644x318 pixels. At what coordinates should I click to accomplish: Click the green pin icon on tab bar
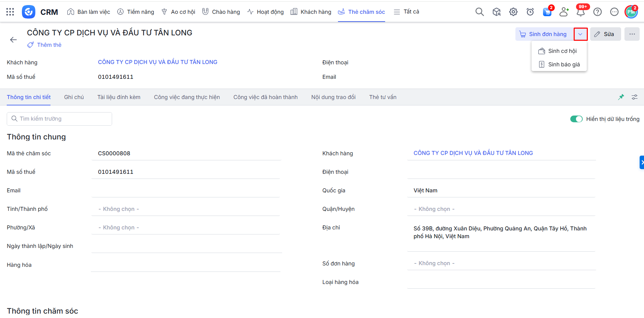coord(621,97)
